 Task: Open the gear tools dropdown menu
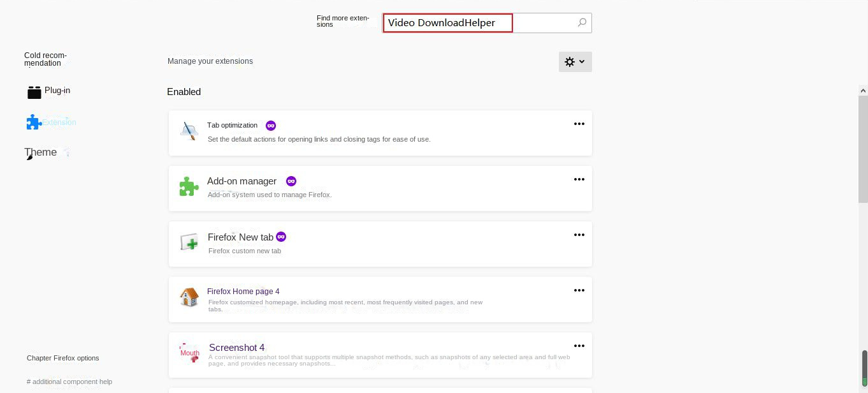[x=575, y=62]
